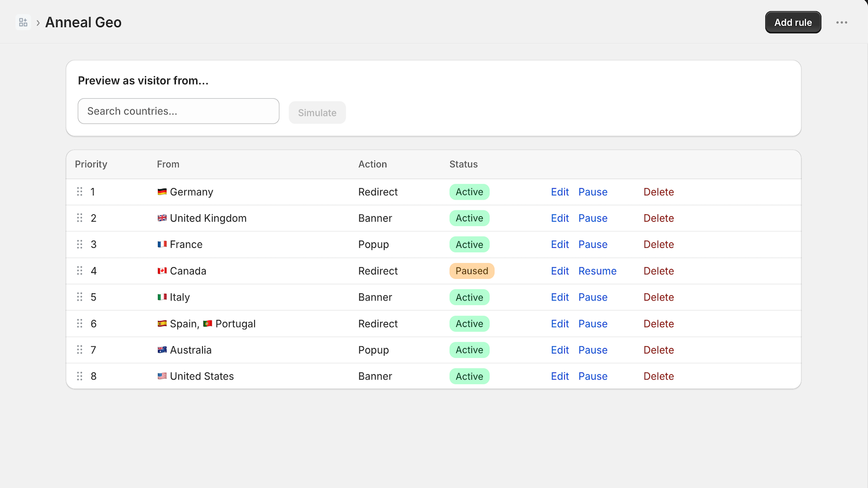Image resolution: width=868 pixels, height=488 pixels.
Task: Click the France flag icon
Action: point(162,245)
